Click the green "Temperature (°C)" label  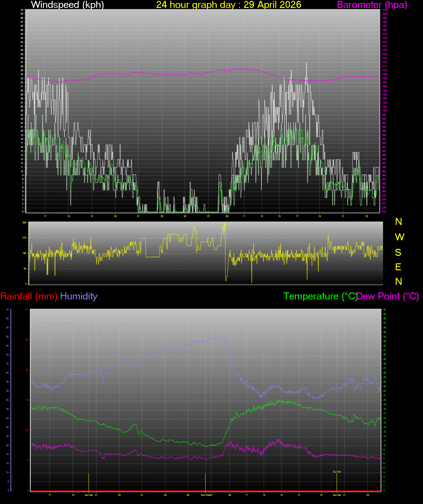click(x=320, y=296)
